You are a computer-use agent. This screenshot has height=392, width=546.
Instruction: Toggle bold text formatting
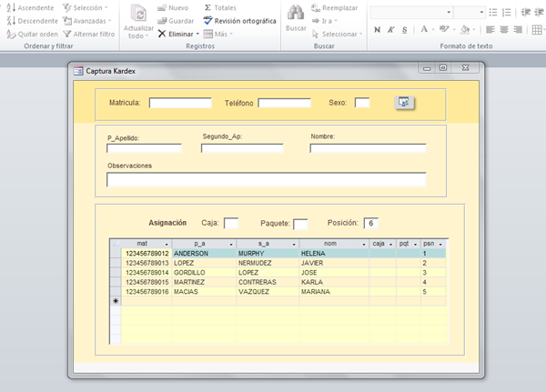click(x=377, y=30)
